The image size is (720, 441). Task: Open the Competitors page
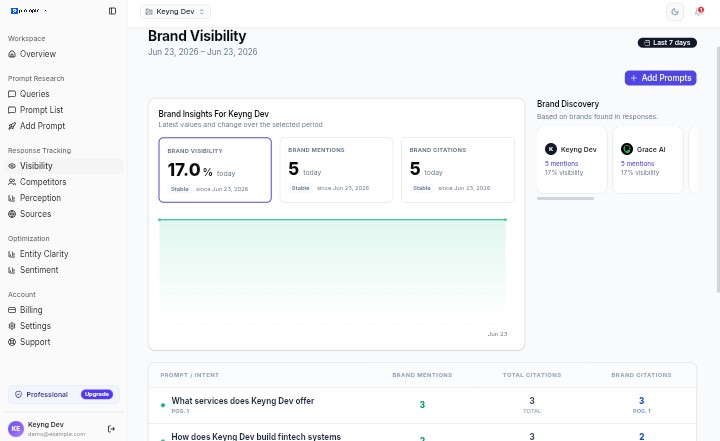pos(64,182)
